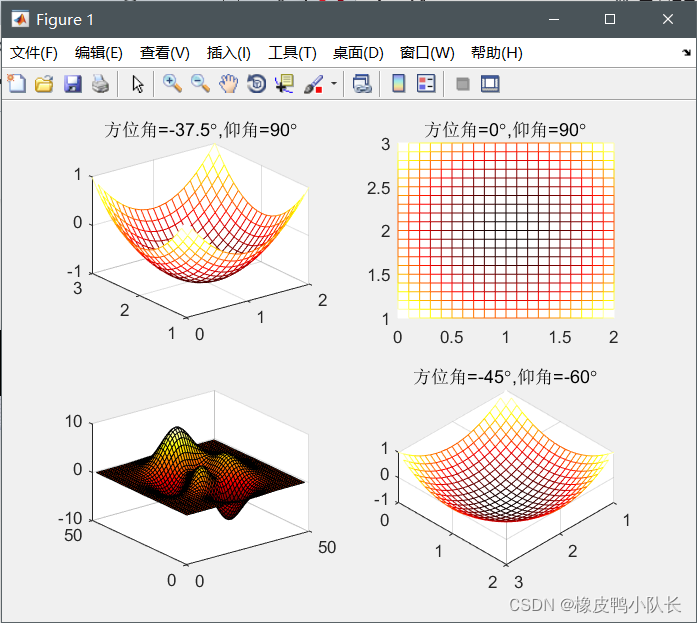Insert a colorbar using the toolbar icon
697x623 pixels.
[x=398, y=84]
